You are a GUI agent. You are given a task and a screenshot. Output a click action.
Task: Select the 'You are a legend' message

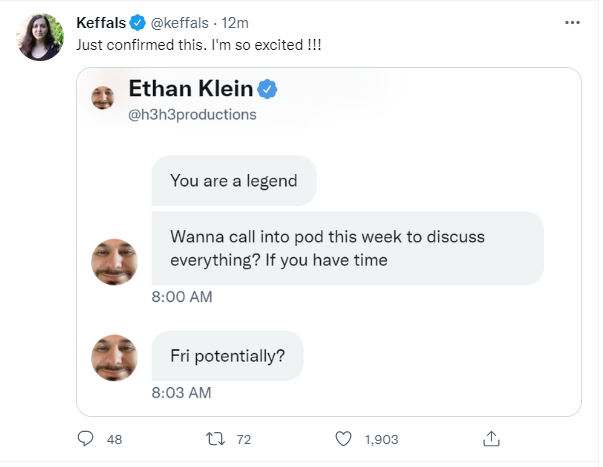pyautogui.click(x=234, y=180)
